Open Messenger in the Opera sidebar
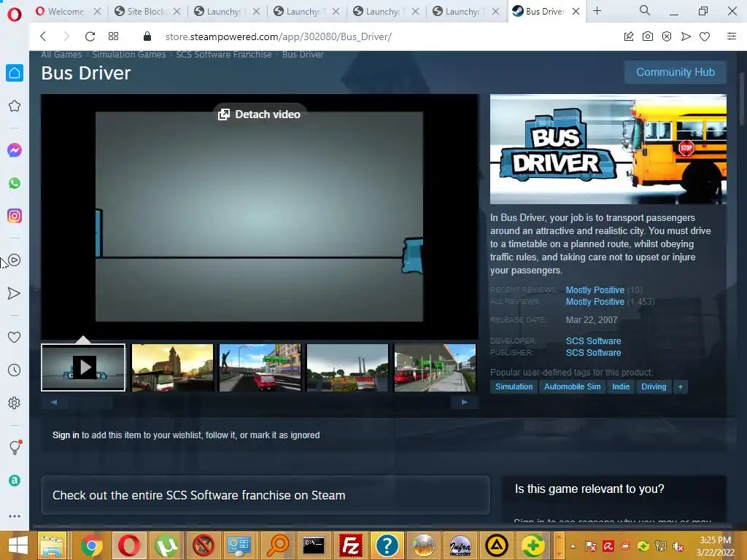The image size is (747, 560). [15, 150]
